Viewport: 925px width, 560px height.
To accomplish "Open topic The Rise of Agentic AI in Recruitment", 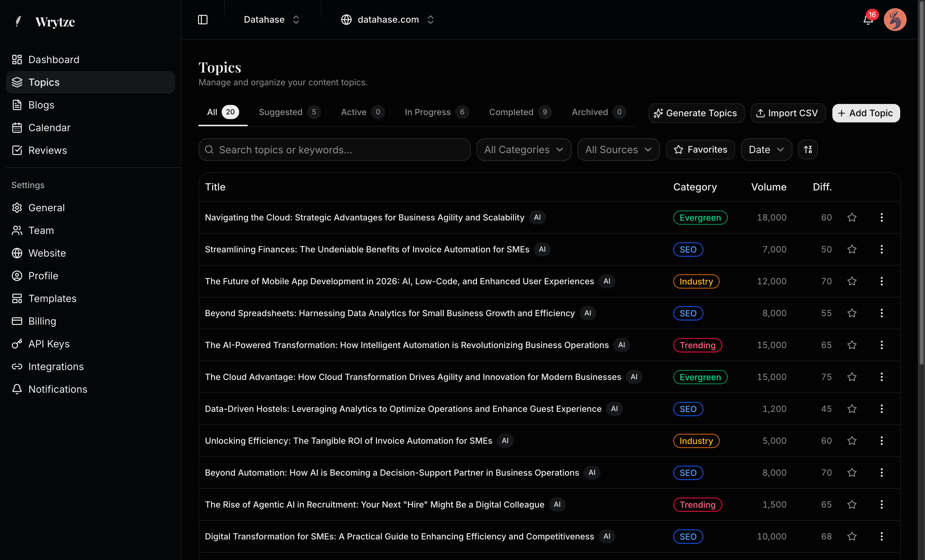I will [375, 505].
